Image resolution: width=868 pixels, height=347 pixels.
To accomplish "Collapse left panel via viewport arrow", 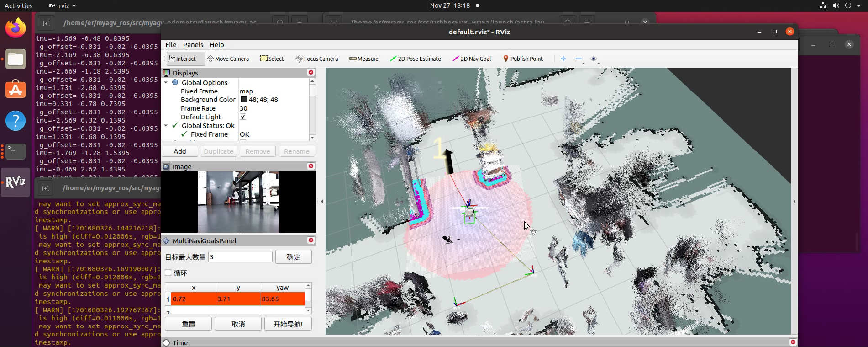I will point(322,201).
